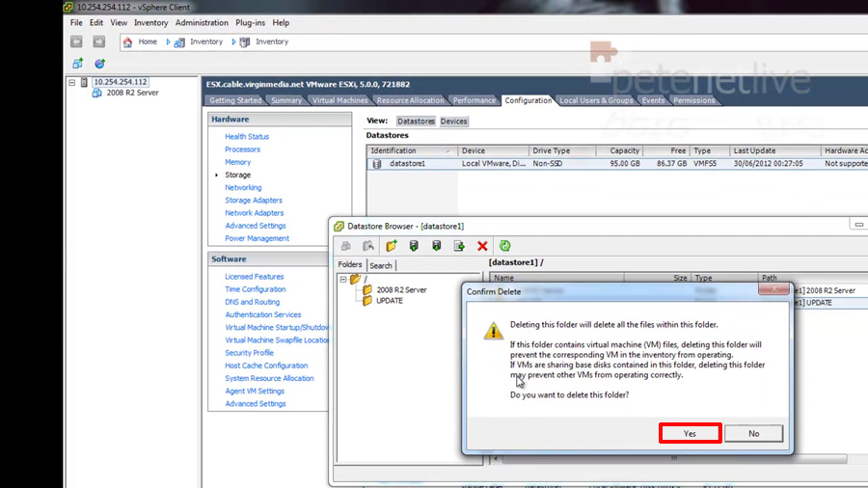Click Devices view button
Image resolution: width=868 pixels, height=488 pixels.
click(x=453, y=122)
